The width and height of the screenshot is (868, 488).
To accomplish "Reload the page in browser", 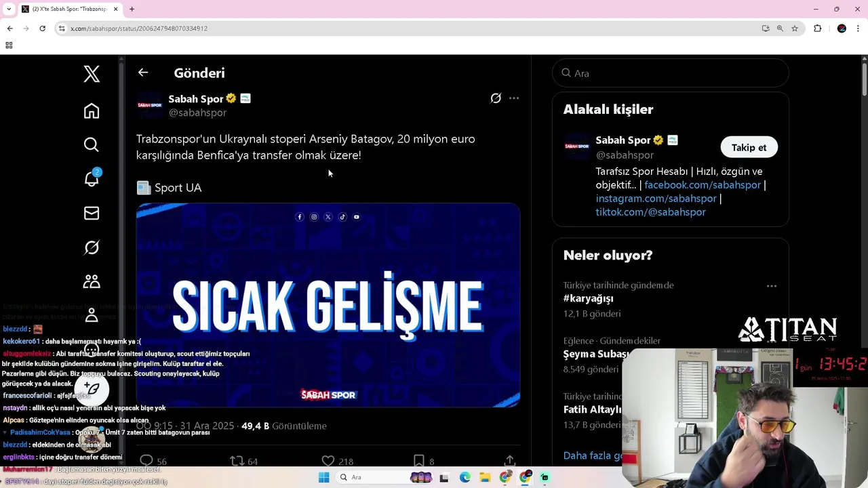I will [x=42, y=28].
